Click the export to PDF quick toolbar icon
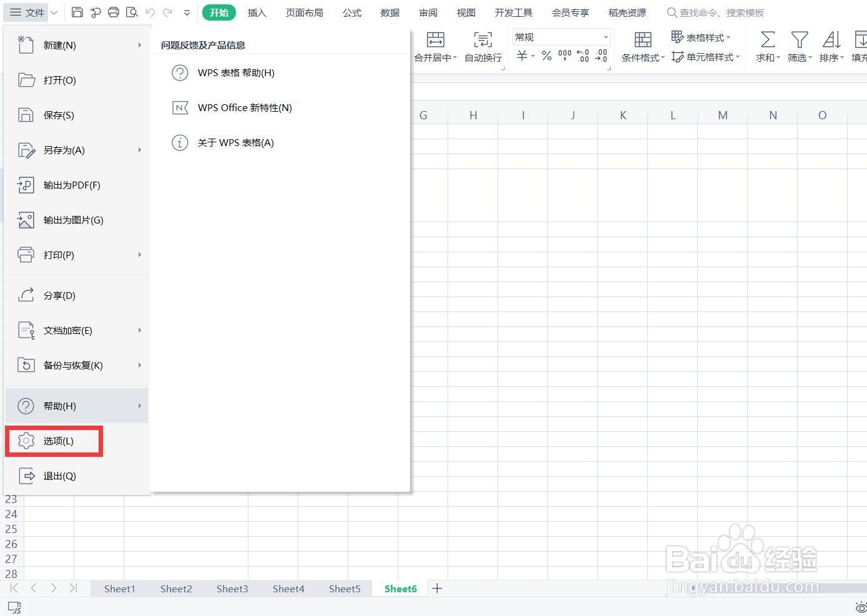The height and width of the screenshot is (616, 867). 96,12
